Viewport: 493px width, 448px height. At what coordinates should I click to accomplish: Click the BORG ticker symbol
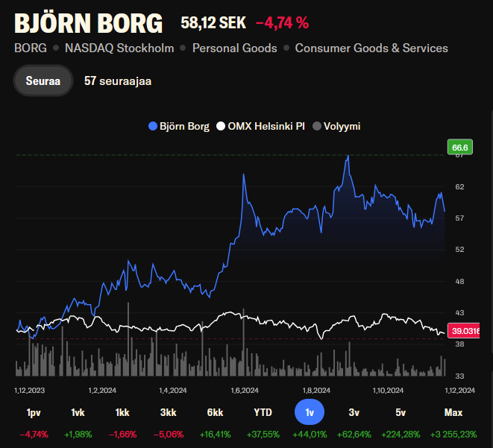[31, 48]
